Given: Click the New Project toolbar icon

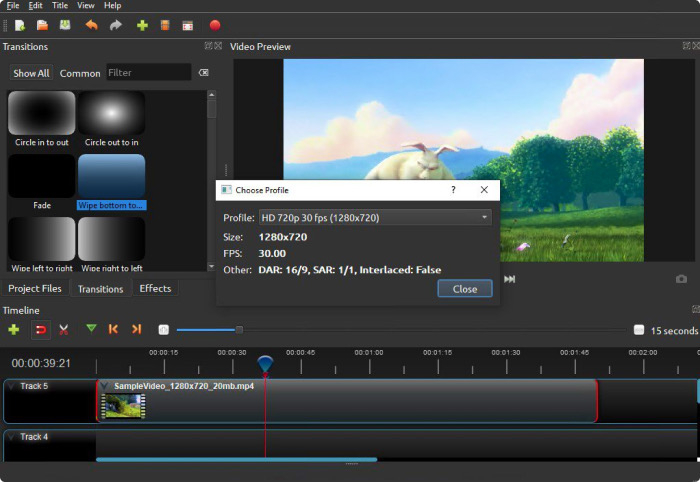Looking at the screenshot, I should pos(20,25).
